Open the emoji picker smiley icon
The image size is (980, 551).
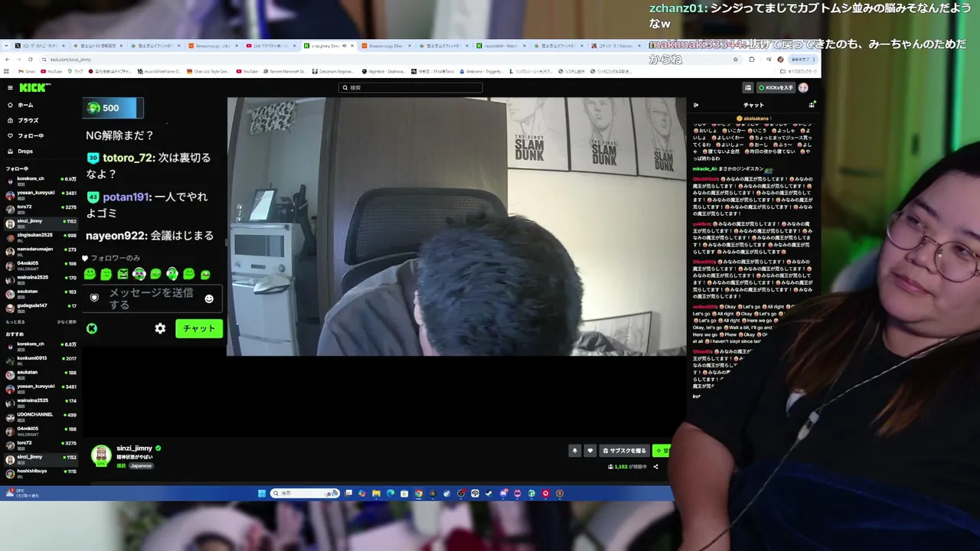[x=209, y=298]
